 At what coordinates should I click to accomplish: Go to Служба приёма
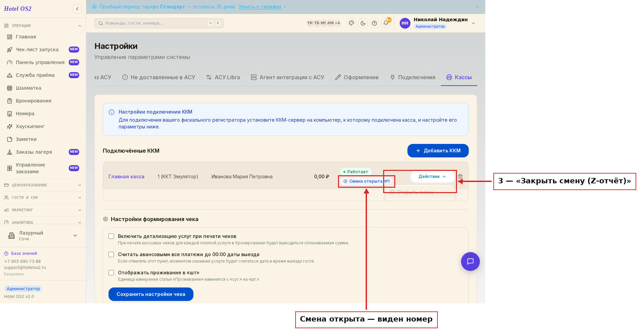[43, 75]
